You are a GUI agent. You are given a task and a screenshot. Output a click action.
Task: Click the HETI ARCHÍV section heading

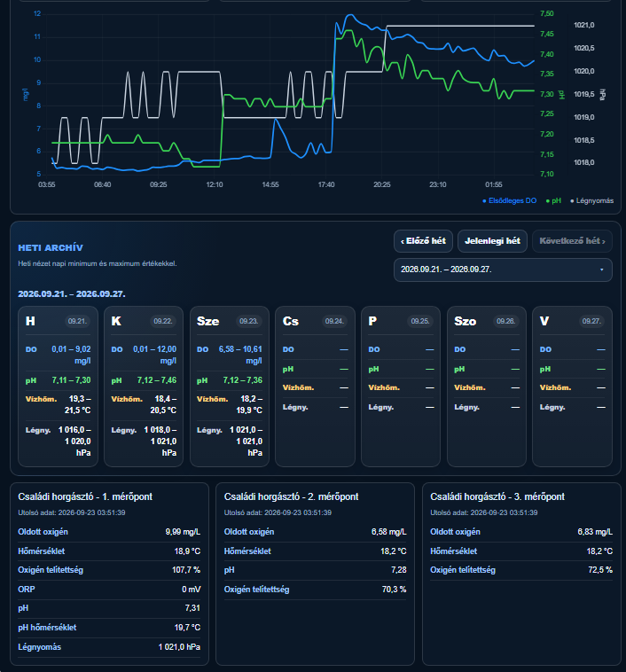click(x=51, y=247)
